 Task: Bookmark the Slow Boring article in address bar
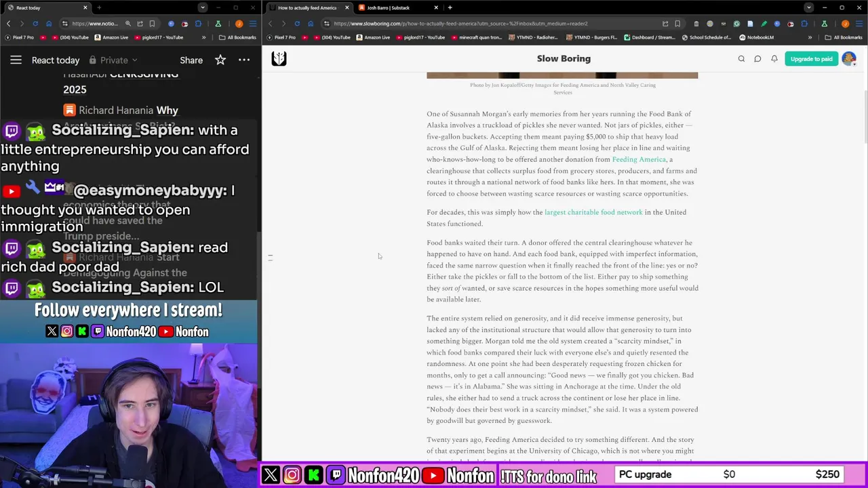coord(677,24)
